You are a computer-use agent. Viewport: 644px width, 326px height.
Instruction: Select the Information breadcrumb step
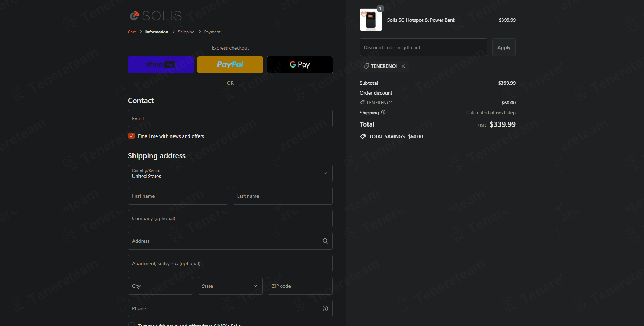click(157, 32)
